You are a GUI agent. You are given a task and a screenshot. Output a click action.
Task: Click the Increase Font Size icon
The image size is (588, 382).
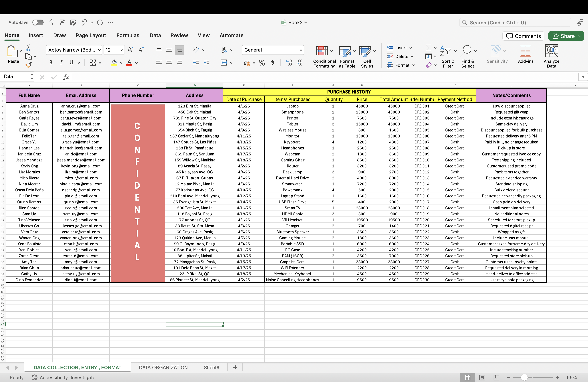[x=130, y=50]
